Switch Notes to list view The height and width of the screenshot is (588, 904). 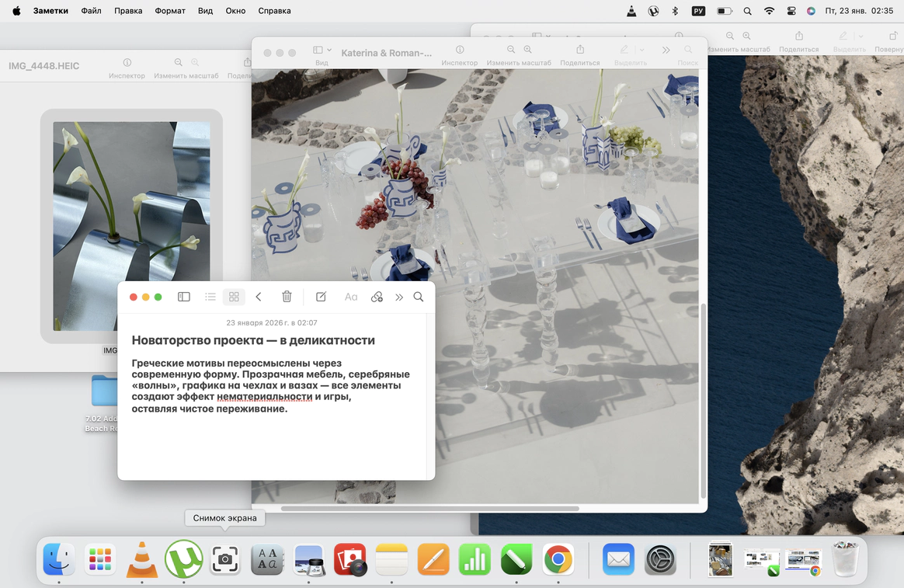(x=210, y=297)
